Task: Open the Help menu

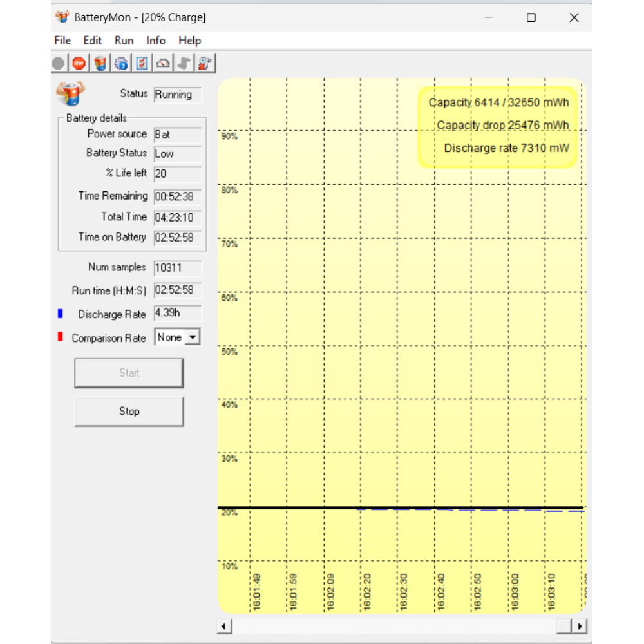Action: tap(189, 41)
